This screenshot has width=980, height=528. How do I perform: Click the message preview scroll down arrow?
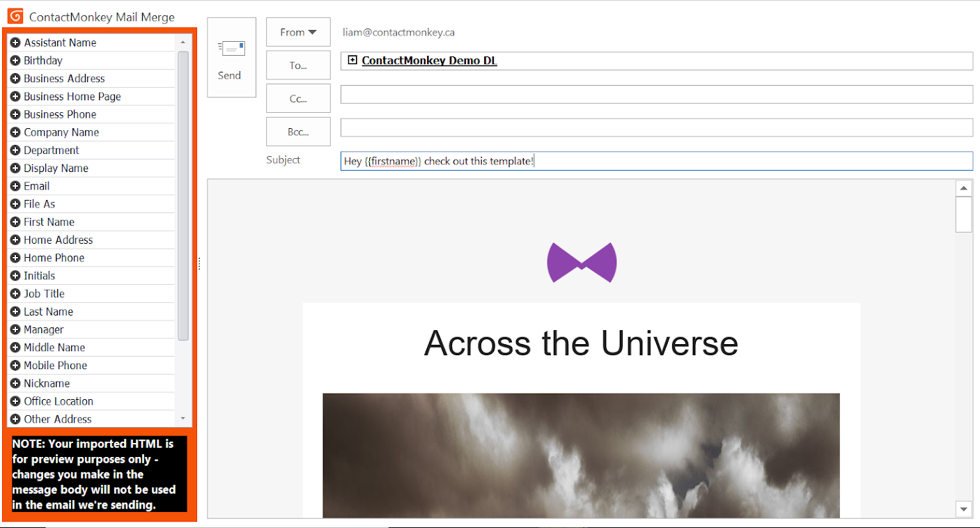pos(964,509)
